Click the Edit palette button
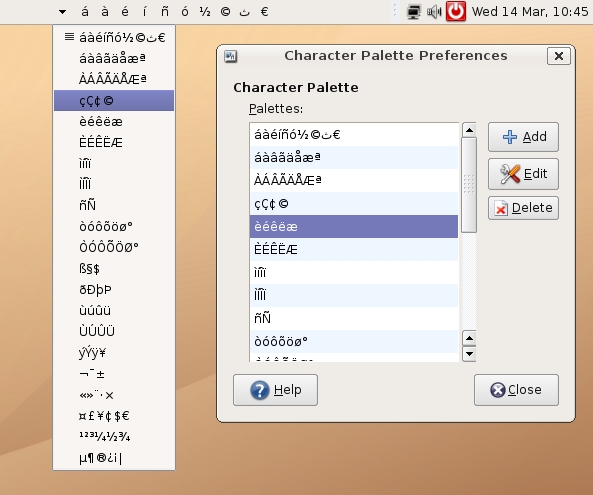This screenshot has width=593, height=495. click(523, 174)
